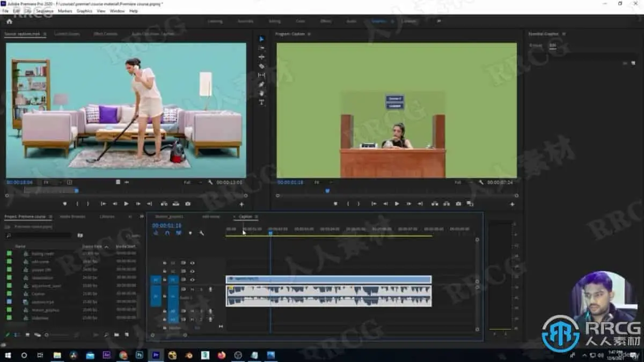644x362 pixels.
Task: Switch to Effect Controls tab
Action: point(105,34)
